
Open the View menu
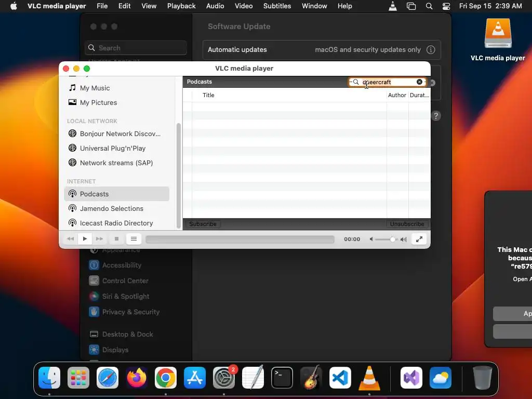point(149,6)
